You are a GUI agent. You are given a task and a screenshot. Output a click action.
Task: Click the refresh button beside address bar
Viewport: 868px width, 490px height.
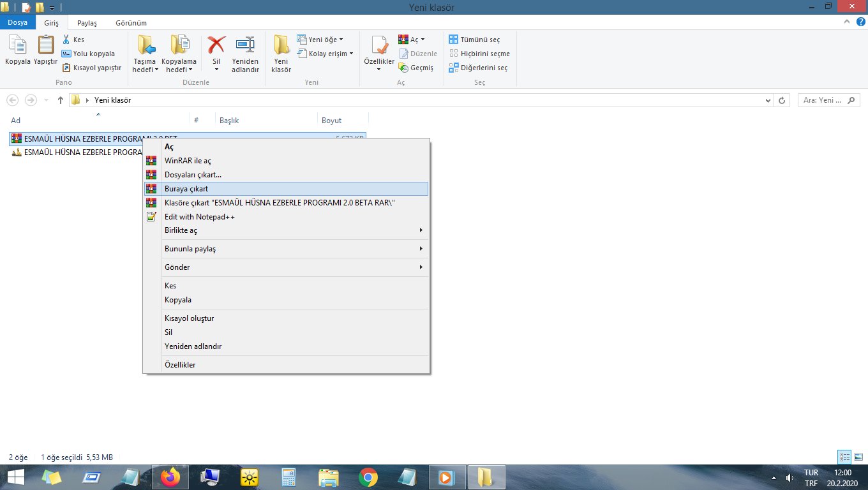[782, 100]
